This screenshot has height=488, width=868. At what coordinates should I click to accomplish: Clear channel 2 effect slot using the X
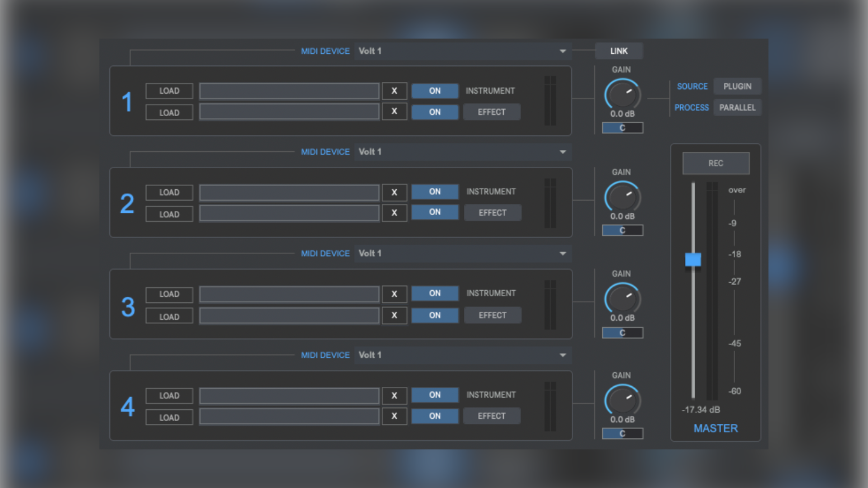[x=394, y=212]
